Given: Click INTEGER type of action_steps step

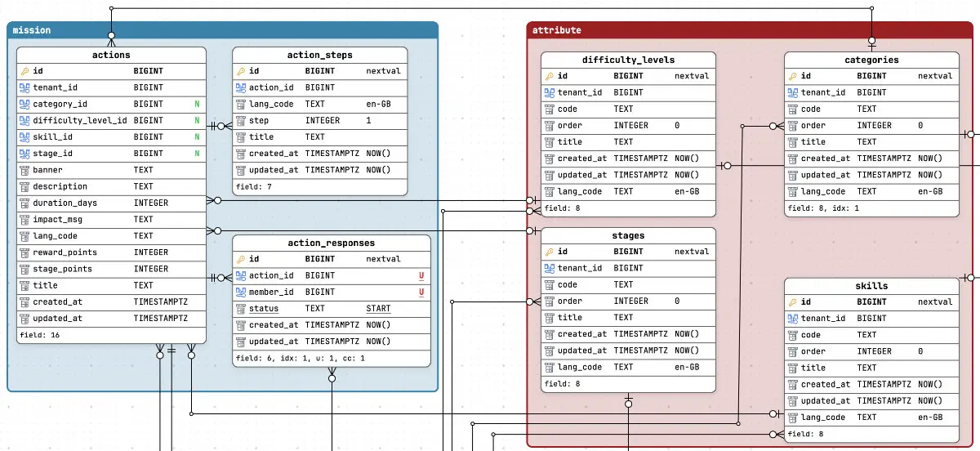Looking at the screenshot, I should (323, 120).
